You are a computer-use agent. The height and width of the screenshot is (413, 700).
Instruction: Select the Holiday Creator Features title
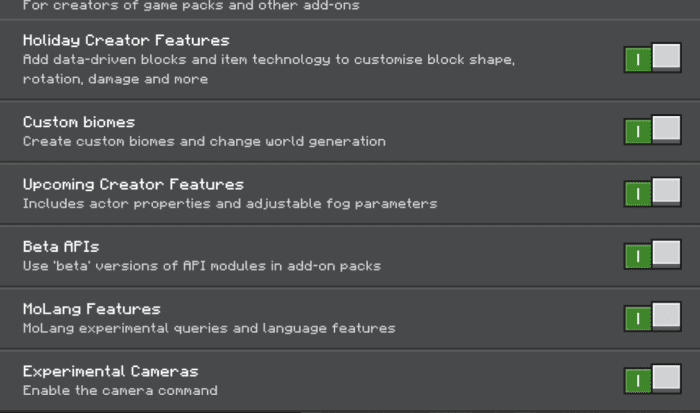point(126,41)
